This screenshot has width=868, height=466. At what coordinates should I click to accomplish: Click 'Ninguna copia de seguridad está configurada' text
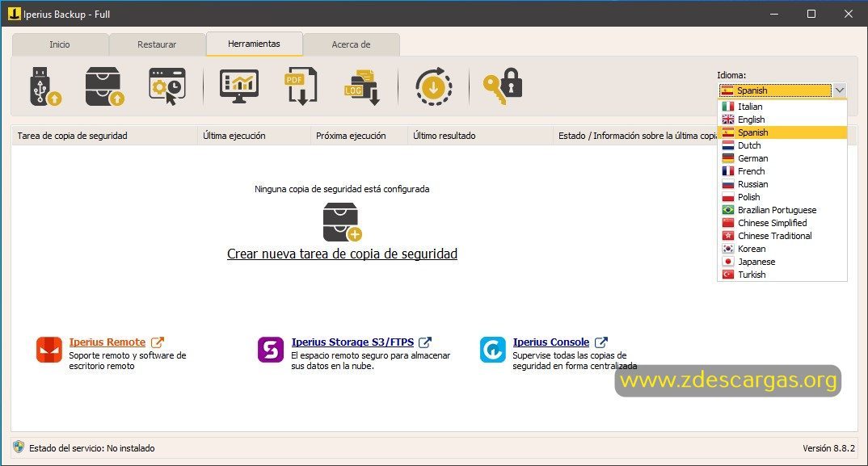(342, 189)
